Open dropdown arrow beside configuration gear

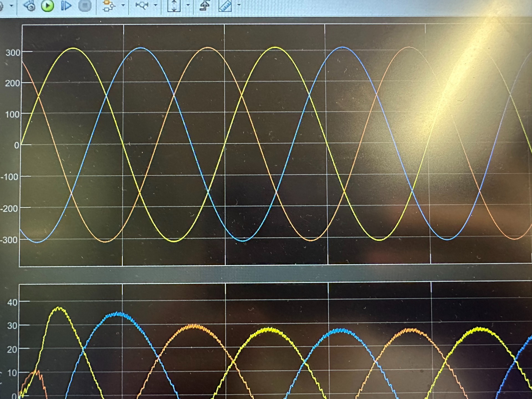11,5
